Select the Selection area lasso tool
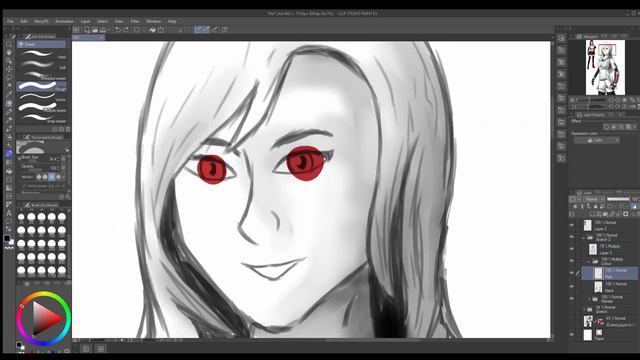 tap(9, 78)
